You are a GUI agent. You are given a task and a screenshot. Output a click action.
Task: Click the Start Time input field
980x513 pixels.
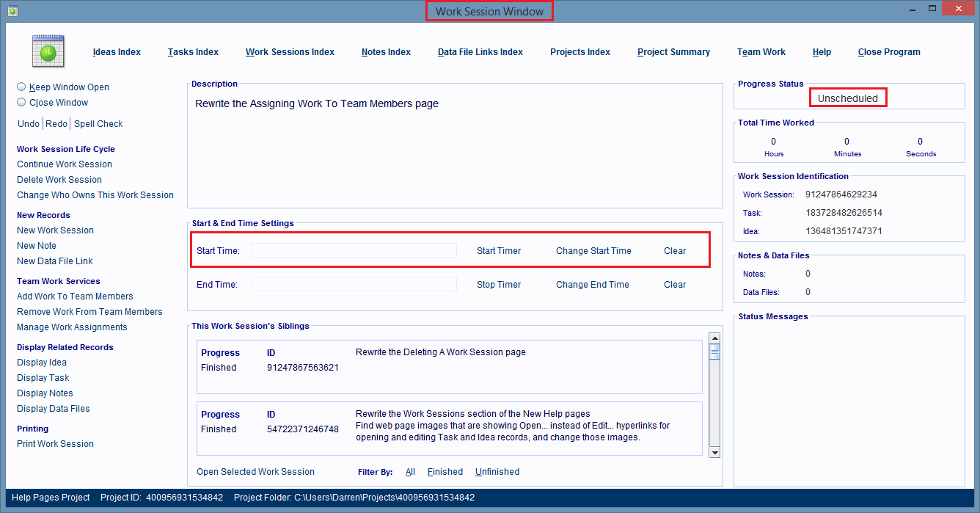[354, 251]
